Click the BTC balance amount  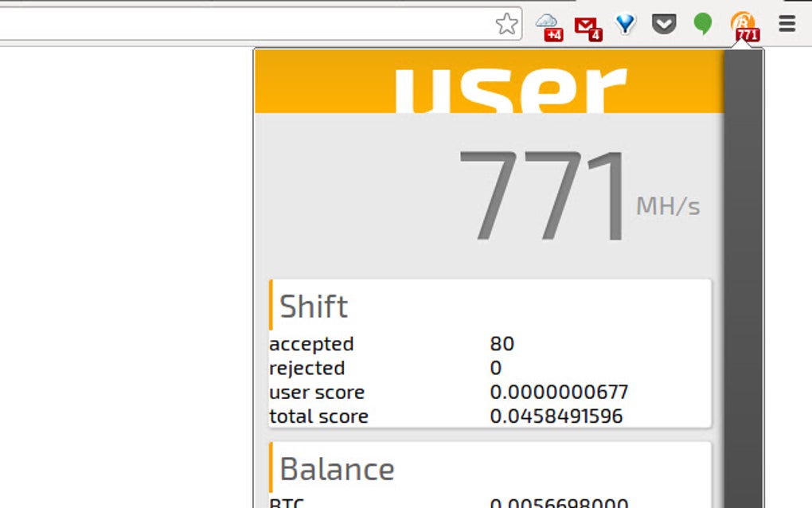pos(560,502)
